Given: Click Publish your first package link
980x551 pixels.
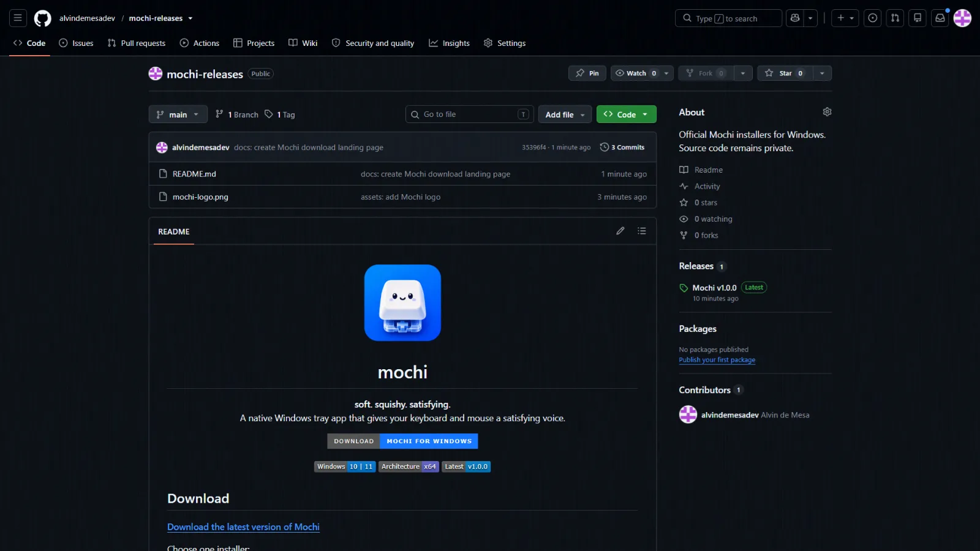Looking at the screenshot, I should (717, 360).
